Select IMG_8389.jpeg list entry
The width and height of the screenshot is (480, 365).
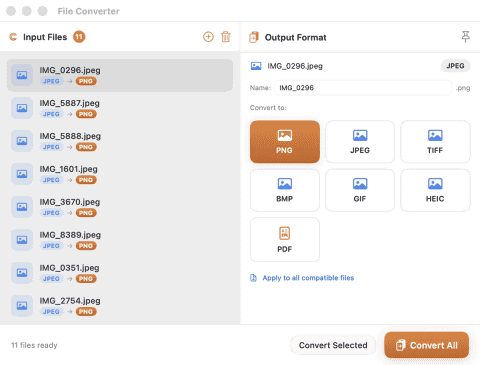click(120, 240)
